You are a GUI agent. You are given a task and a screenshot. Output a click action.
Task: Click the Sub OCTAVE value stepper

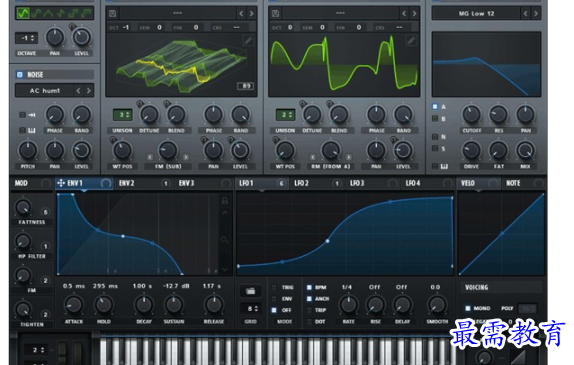[x=26, y=38]
